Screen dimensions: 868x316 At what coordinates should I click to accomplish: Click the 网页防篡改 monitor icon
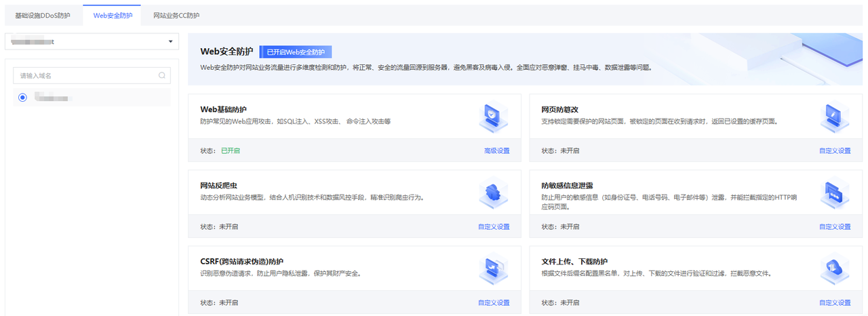[833, 117]
